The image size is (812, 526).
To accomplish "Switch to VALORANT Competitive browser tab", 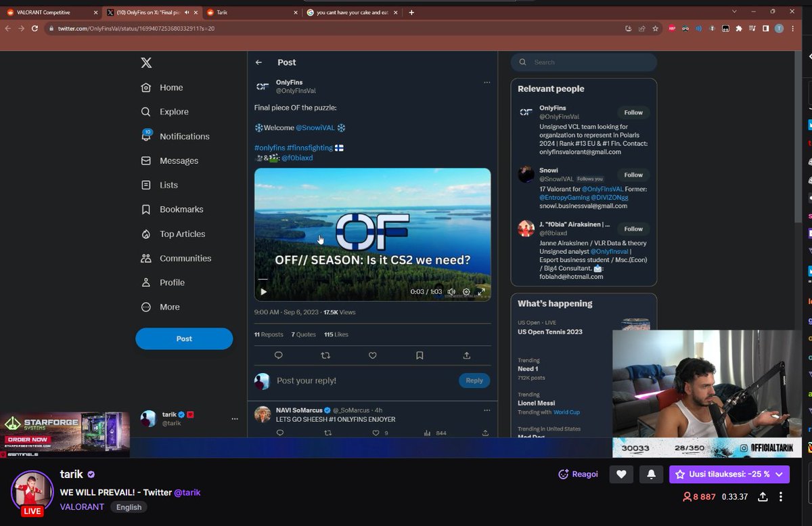I will (x=50, y=12).
